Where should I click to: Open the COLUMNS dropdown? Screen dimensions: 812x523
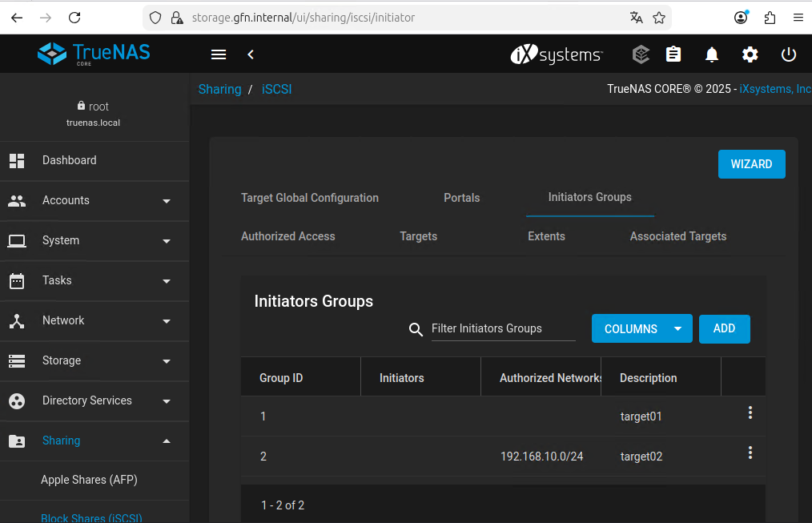pos(641,329)
